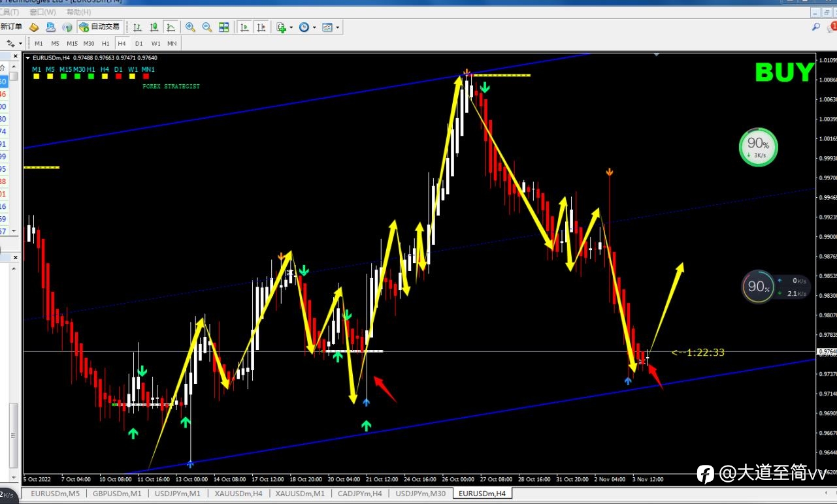Expand the EURUSDm,H4 chart title triangle
Viewport: 837px width, 504px height.
click(x=27, y=57)
